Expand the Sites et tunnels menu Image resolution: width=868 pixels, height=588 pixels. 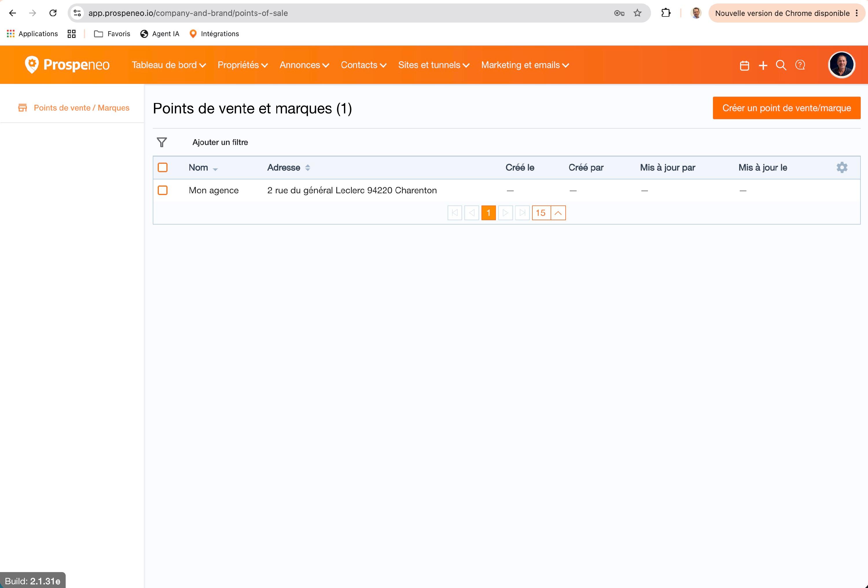point(434,65)
